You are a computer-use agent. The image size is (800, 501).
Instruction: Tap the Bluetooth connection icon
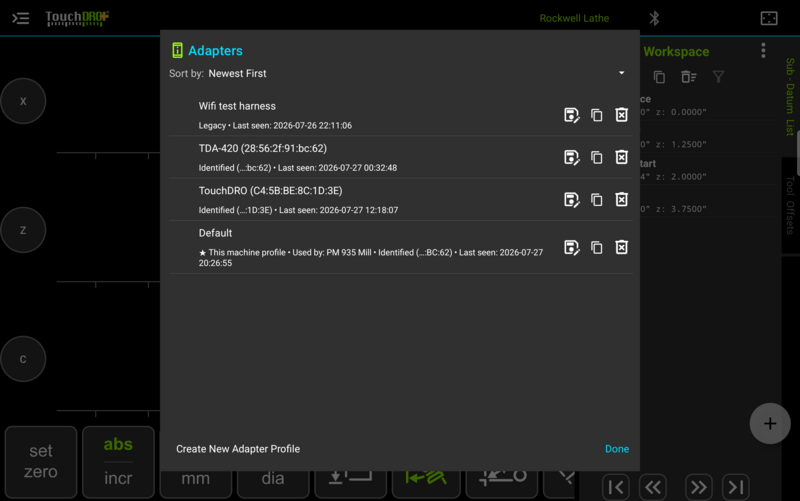[x=654, y=18]
